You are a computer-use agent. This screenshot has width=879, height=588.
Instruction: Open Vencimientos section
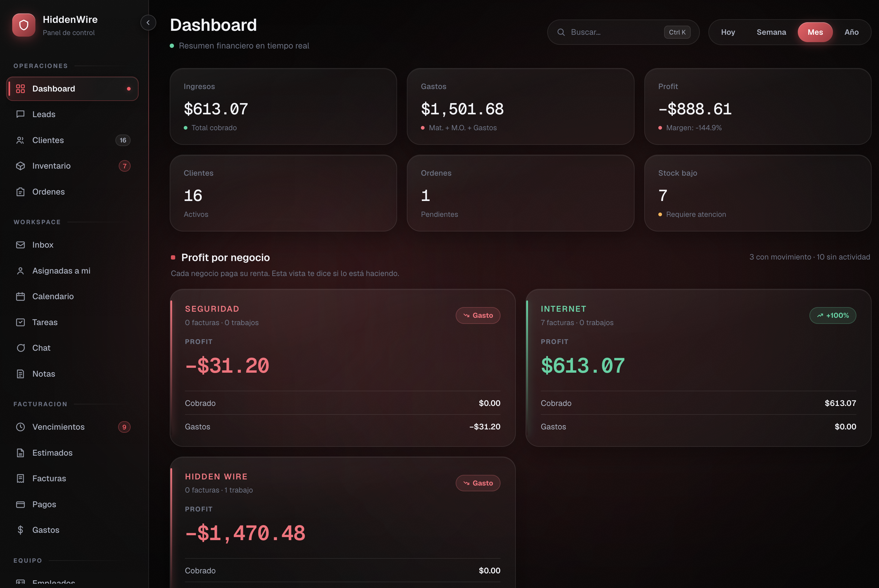tap(72, 427)
